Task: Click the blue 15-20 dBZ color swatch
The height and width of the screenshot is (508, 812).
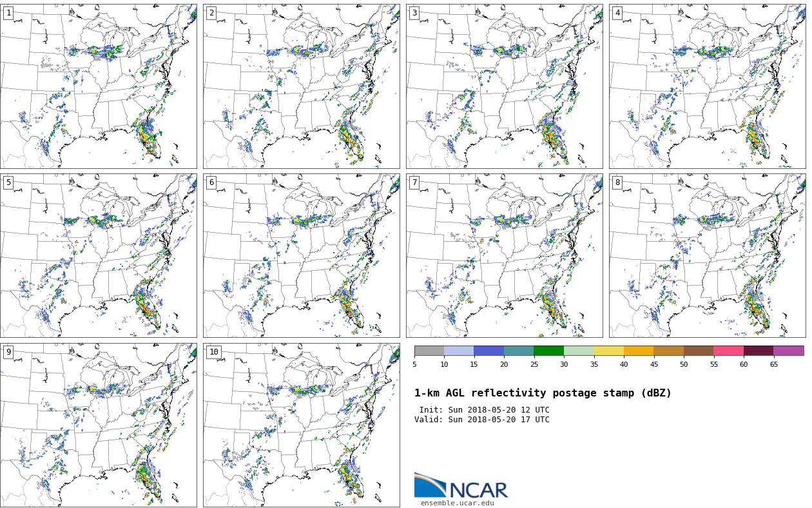Action: pos(488,351)
